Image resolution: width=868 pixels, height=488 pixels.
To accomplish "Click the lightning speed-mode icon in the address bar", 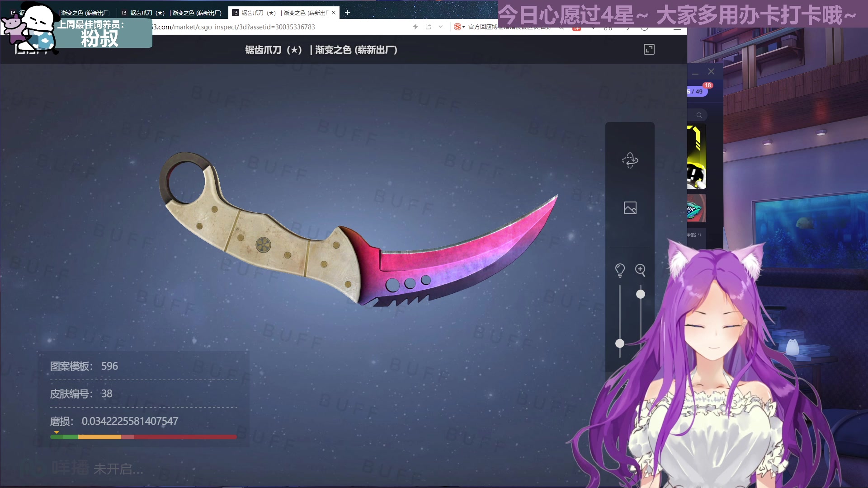I will 415,27.
